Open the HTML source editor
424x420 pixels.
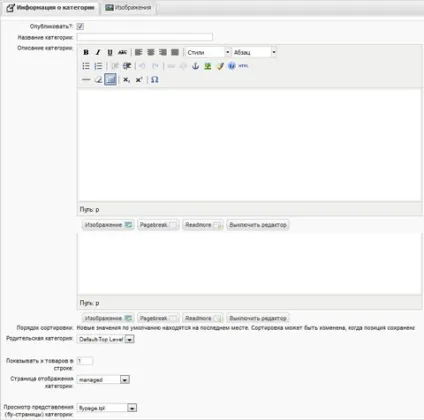coord(243,66)
